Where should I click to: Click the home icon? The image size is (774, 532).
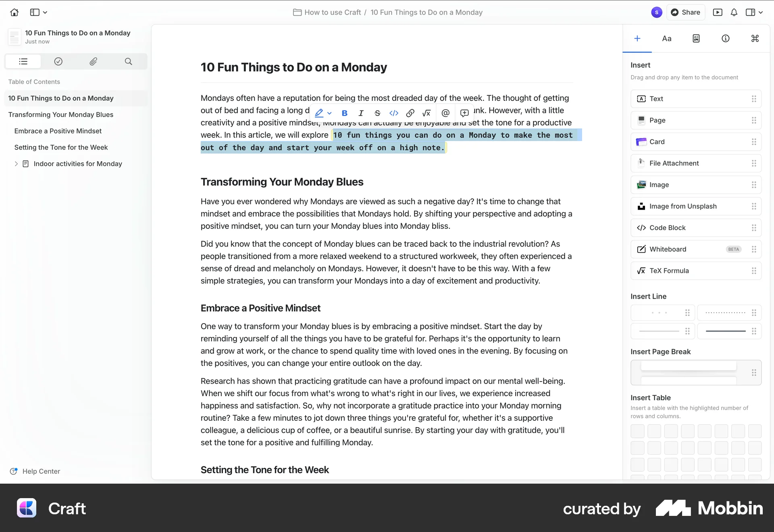point(15,12)
